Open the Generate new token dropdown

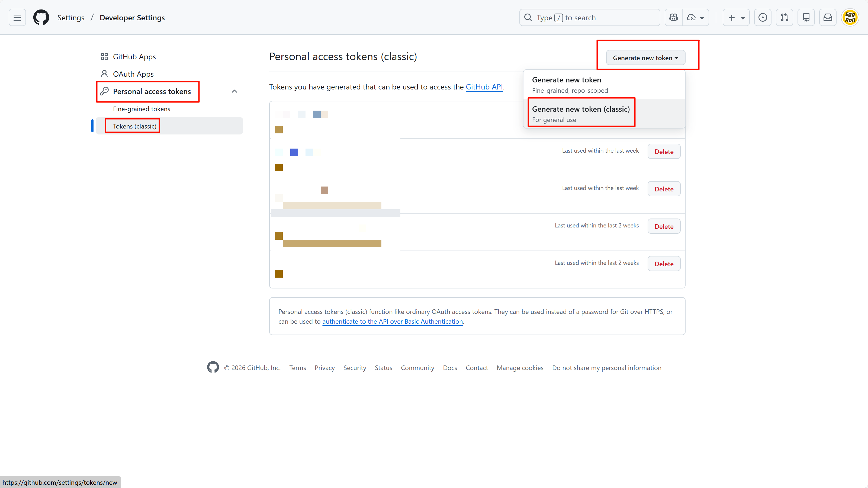click(x=645, y=58)
